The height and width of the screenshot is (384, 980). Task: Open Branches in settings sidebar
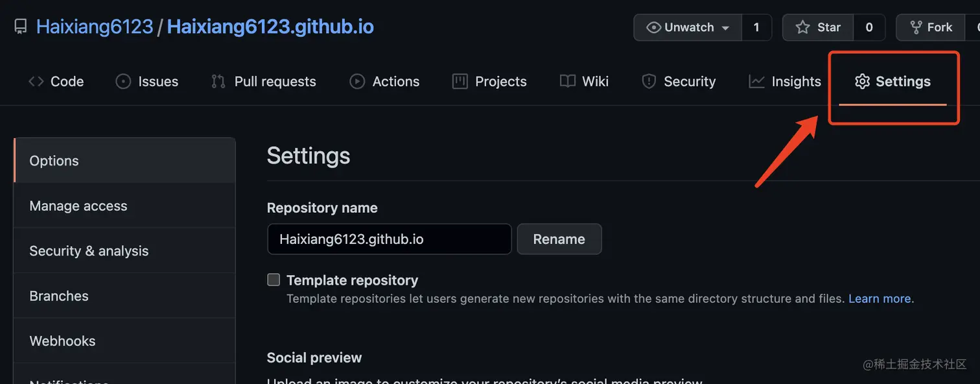click(x=124, y=296)
